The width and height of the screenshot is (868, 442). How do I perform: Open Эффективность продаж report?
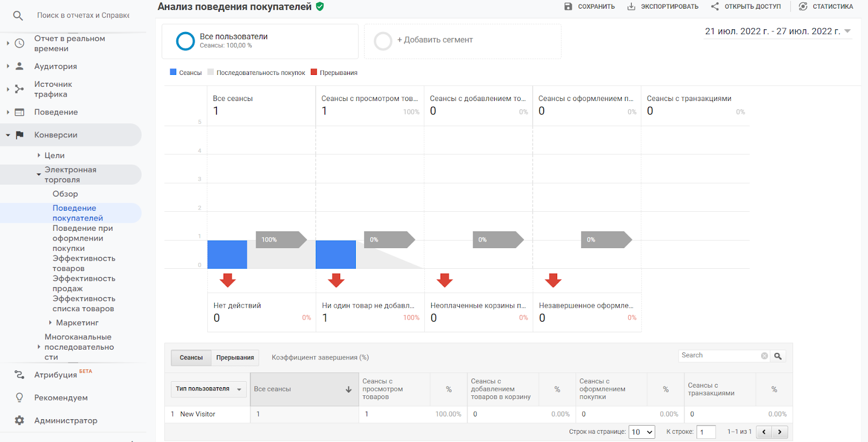84,283
